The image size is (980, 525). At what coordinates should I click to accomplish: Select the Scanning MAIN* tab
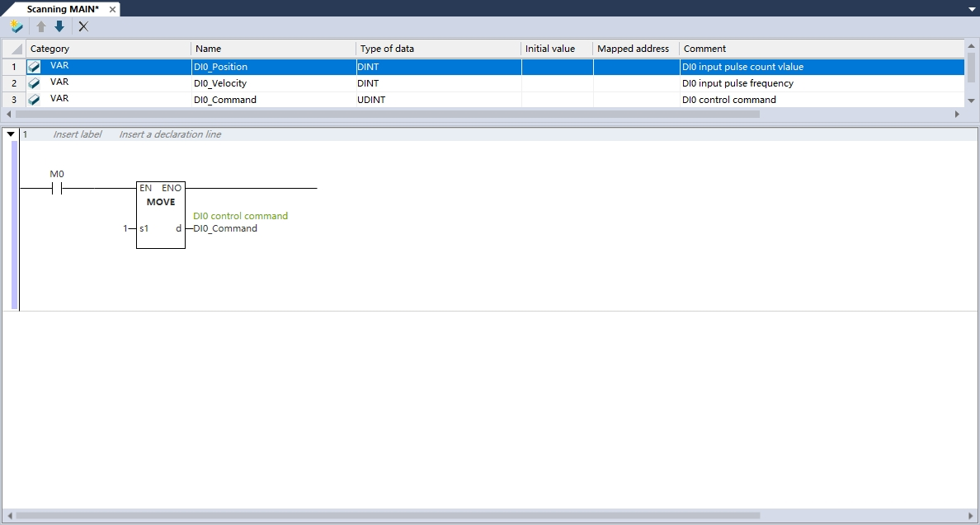(63, 9)
